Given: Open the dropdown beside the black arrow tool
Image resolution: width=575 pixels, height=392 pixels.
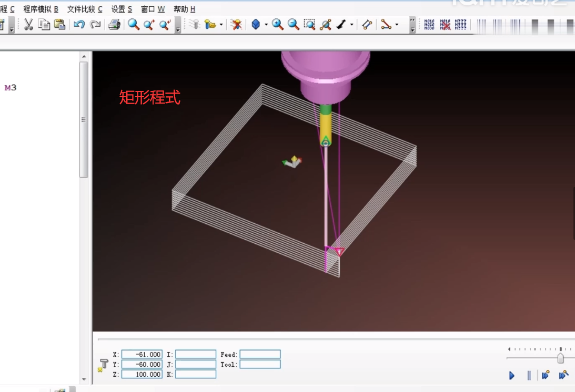Looking at the screenshot, I should click(x=351, y=25).
